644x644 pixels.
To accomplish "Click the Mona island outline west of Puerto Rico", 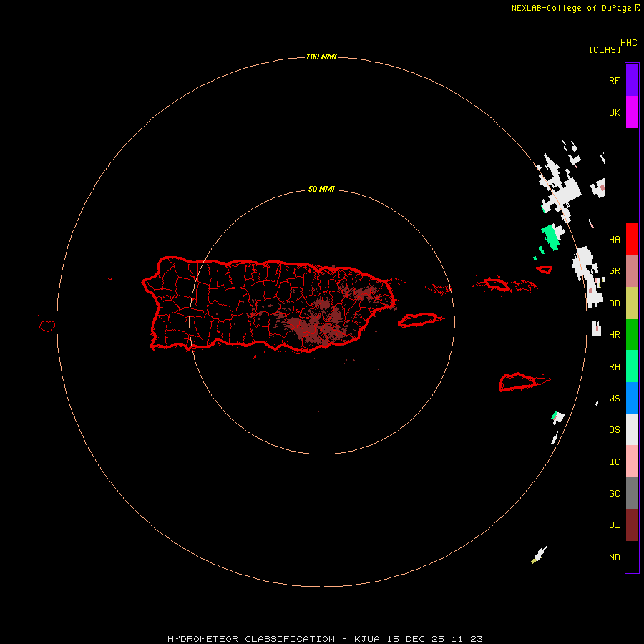I will (x=47, y=326).
